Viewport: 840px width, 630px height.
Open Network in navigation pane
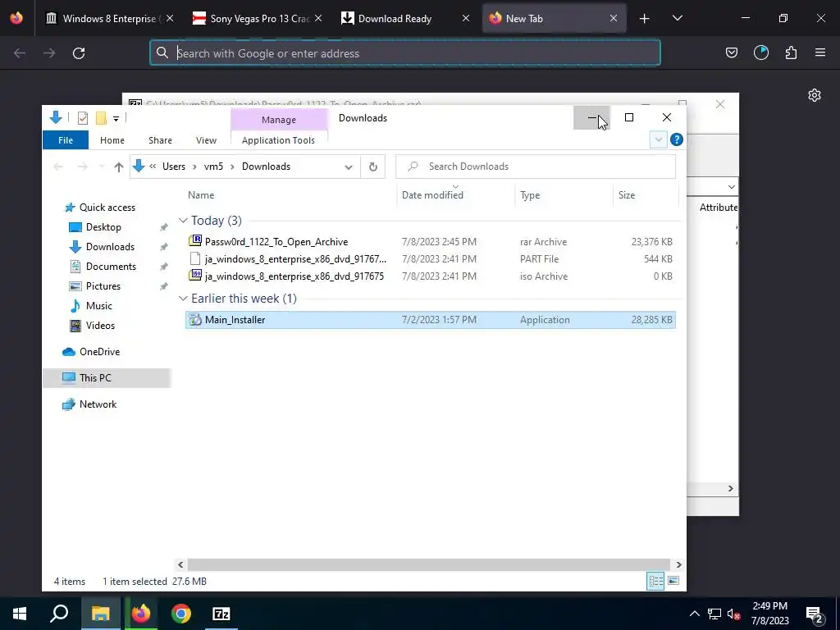(98, 404)
